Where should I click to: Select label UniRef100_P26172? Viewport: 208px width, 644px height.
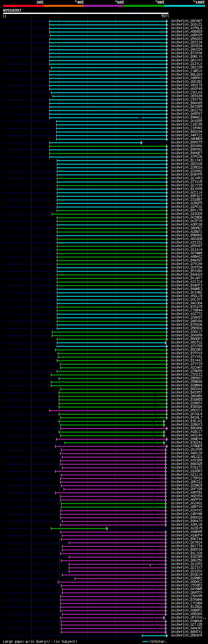pyautogui.click(x=187, y=467)
